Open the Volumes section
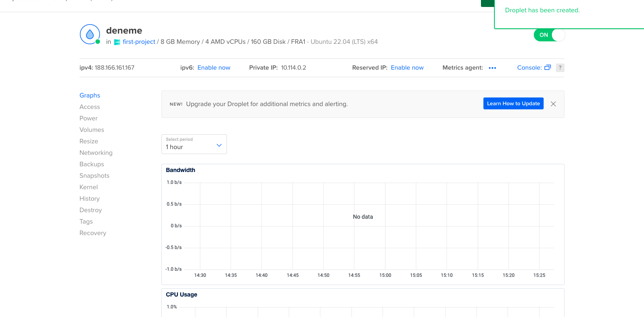 92,130
